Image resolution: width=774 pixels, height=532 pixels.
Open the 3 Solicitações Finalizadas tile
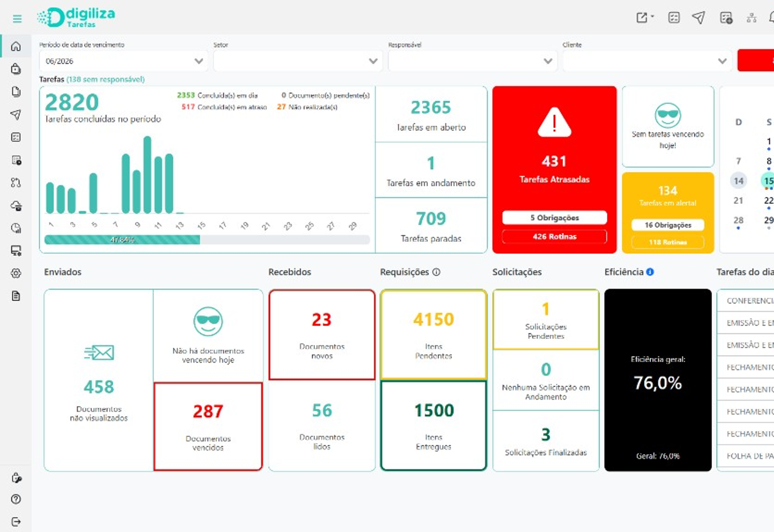click(546, 441)
